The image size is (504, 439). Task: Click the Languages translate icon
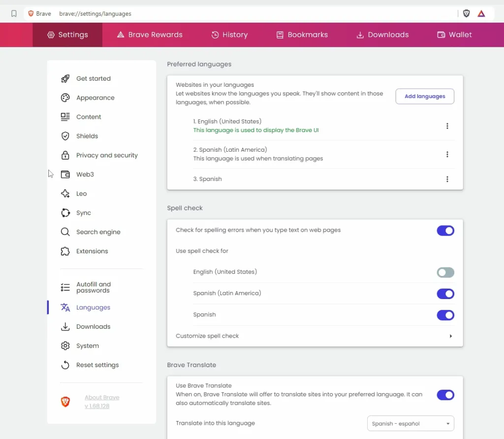[65, 307]
